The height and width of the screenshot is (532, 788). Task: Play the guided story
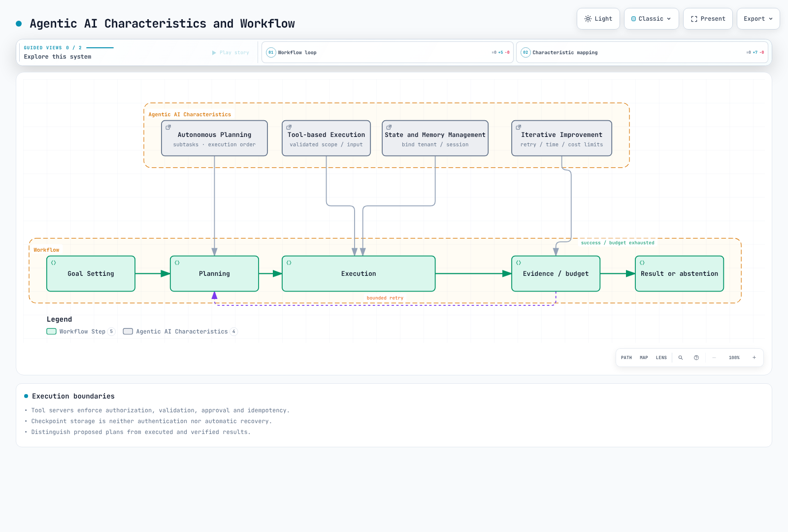(230, 53)
